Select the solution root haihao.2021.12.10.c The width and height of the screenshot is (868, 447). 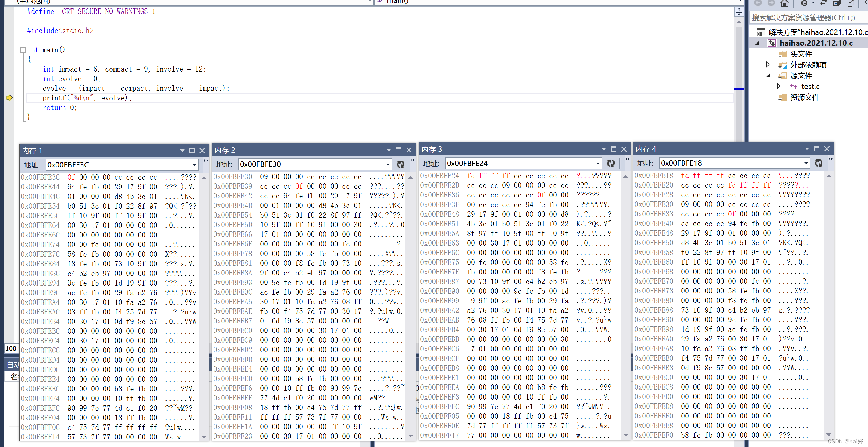818,32
